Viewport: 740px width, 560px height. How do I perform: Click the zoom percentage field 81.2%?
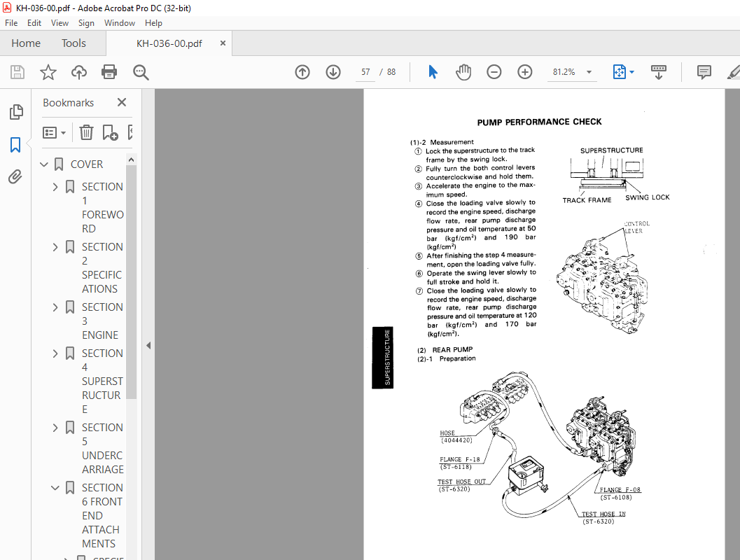[564, 72]
